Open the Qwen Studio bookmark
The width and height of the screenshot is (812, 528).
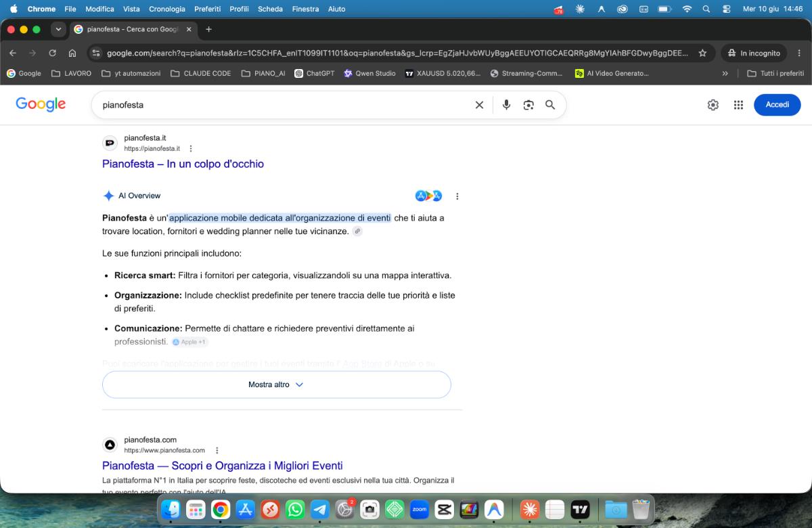tap(370, 73)
